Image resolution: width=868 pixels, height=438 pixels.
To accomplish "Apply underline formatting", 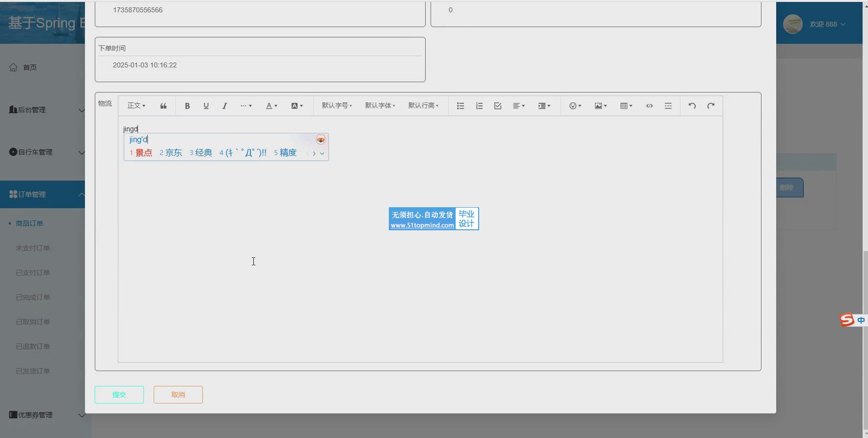I will coord(206,106).
